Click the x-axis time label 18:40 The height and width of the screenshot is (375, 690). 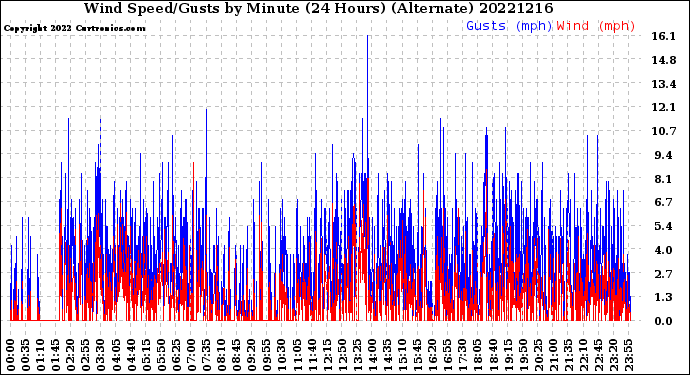coord(492,355)
